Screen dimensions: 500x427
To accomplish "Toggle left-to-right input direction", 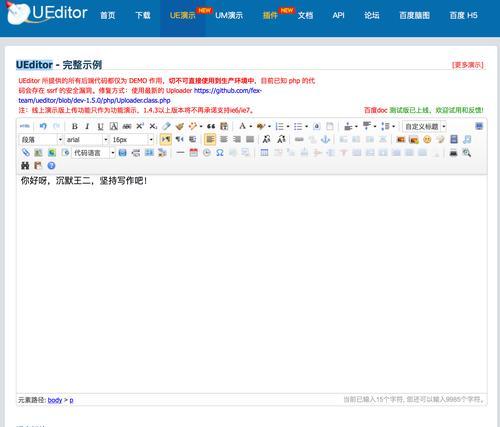I will coord(166,139).
